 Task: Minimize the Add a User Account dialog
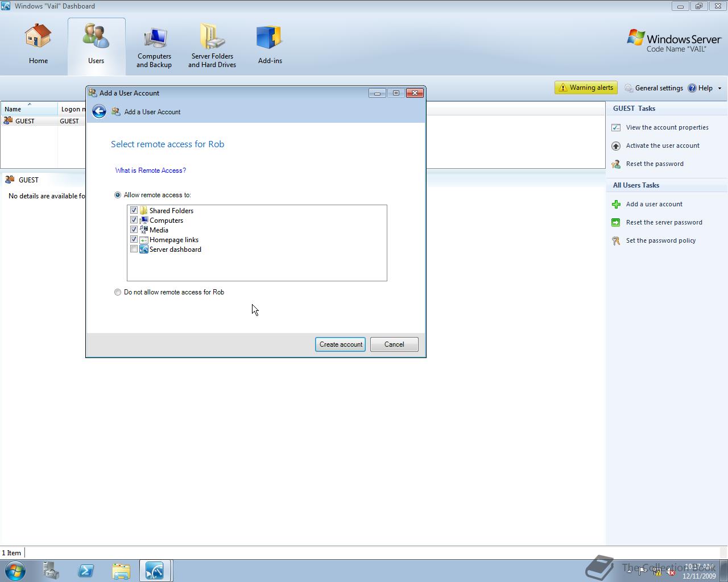(x=377, y=93)
